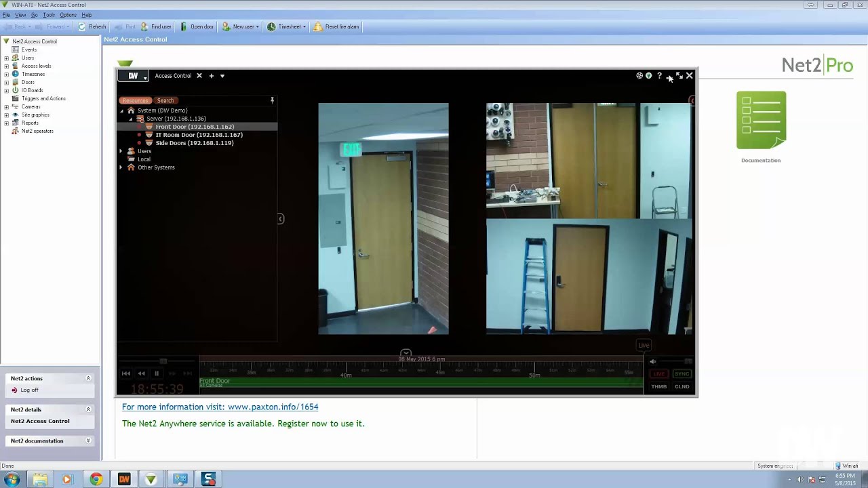Viewport: 868px width, 488px height.
Task: Open the Help menu
Action: [x=87, y=15]
